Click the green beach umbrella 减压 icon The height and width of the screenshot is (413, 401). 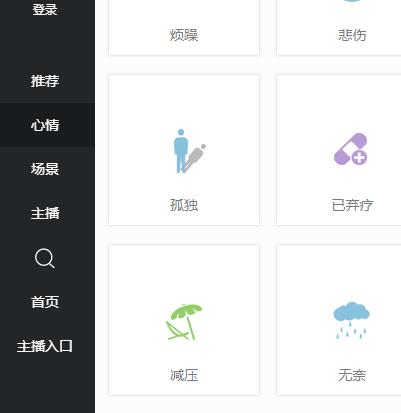tap(184, 322)
